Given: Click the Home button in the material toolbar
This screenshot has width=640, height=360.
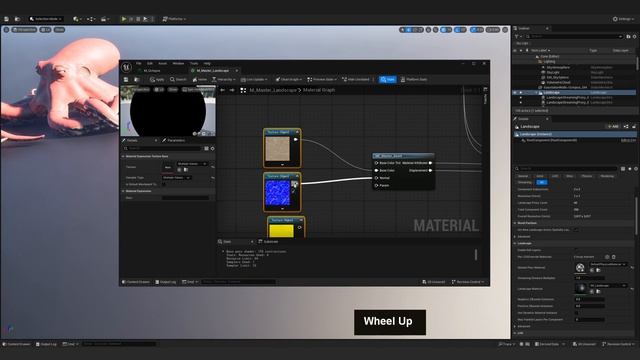Looking at the screenshot, I should 200,80.
